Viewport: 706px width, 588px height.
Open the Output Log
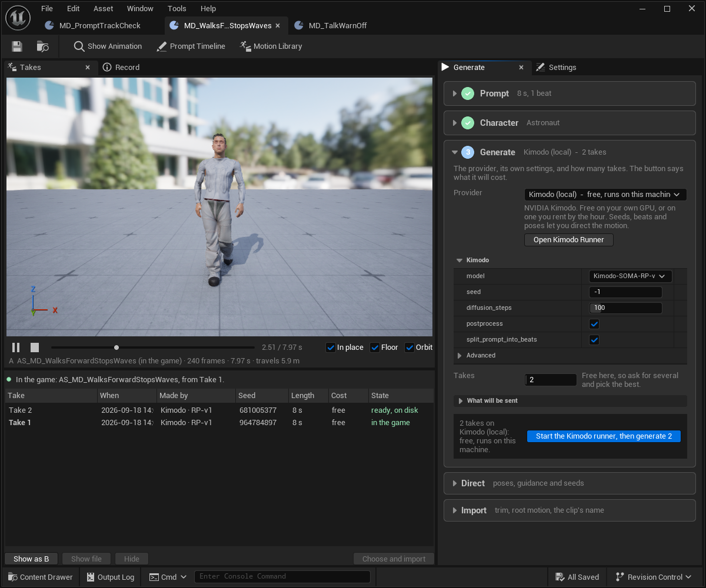point(110,577)
